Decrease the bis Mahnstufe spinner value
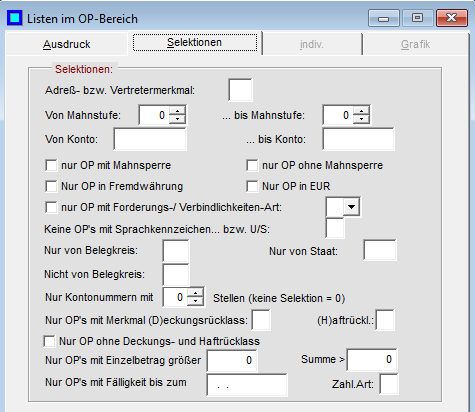 tap(361, 119)
